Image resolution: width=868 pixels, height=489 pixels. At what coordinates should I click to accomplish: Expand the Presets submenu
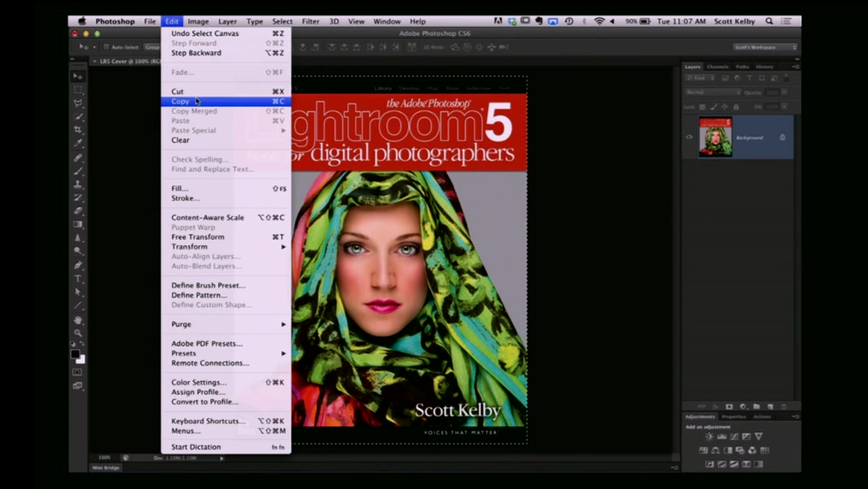226,353
